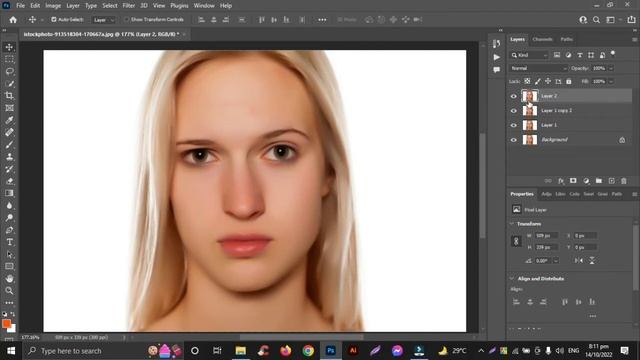Select the Path Selection tool
The width and height of the screenshot is (640, 360).
tap(9, 254)
